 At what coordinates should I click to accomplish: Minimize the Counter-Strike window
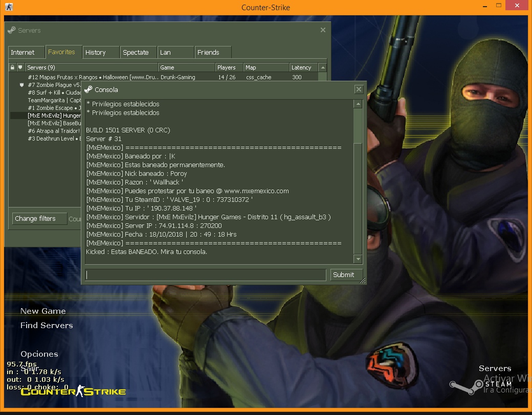pos(485,6)
